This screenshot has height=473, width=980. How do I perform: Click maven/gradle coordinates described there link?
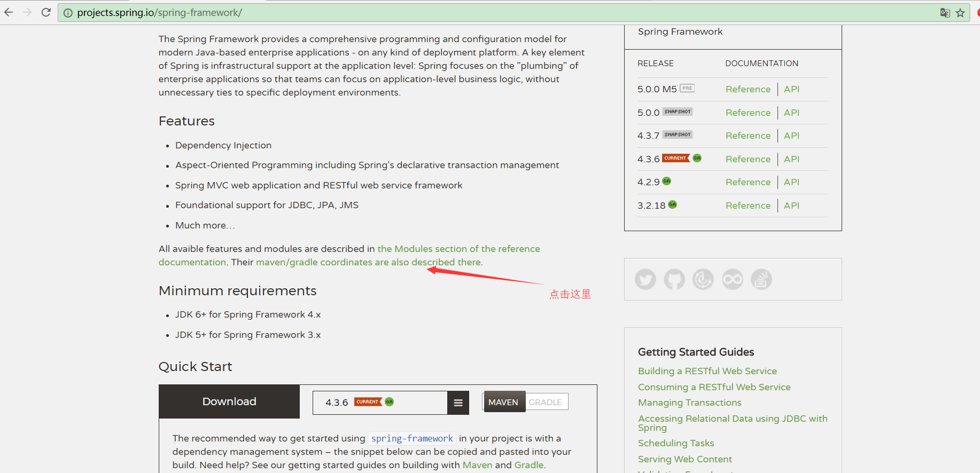tap(368, 262)
